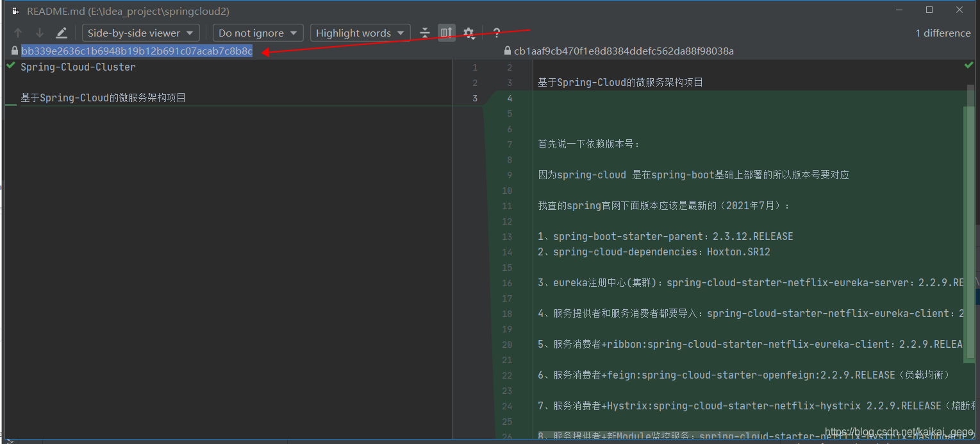The image size is (980, 444).
Task: Click the '1 difference' label
Action: (943, 33)
